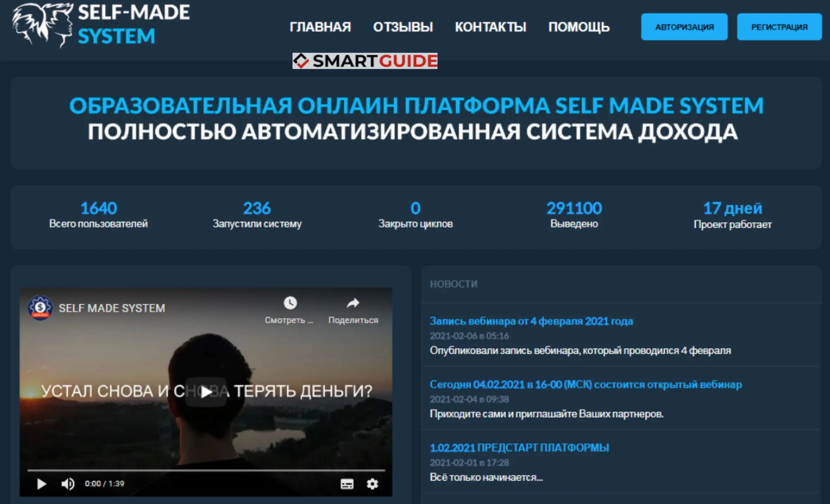Click the video progress bar
Viewport: 830px width, 504px height.
coord(206,470)
